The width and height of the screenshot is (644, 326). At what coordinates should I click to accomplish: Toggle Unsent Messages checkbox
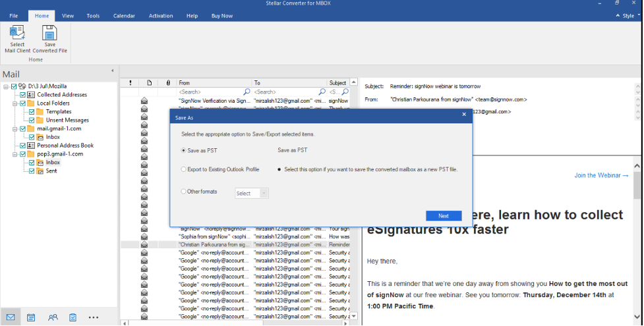point(32,120)
